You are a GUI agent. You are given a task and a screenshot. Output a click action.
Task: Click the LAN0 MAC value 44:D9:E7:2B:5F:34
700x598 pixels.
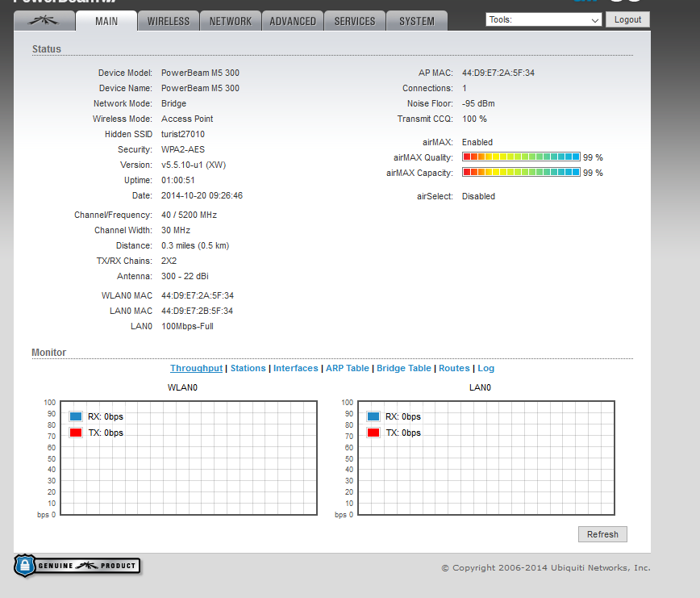197,311
